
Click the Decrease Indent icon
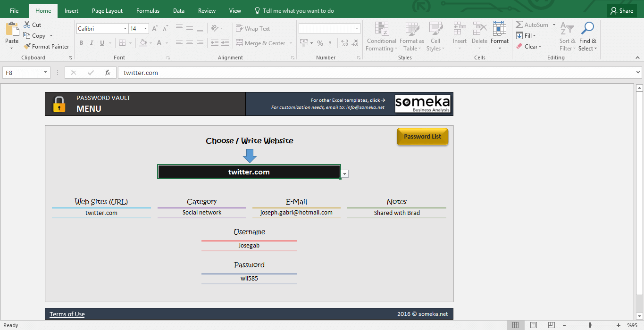pyautogui.click(x=215, y=43)
